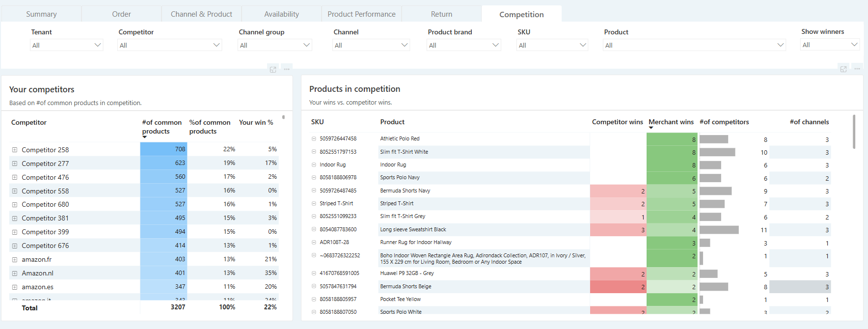
Task: Expand the Competitor 476 row
Action: click(15, 177)
